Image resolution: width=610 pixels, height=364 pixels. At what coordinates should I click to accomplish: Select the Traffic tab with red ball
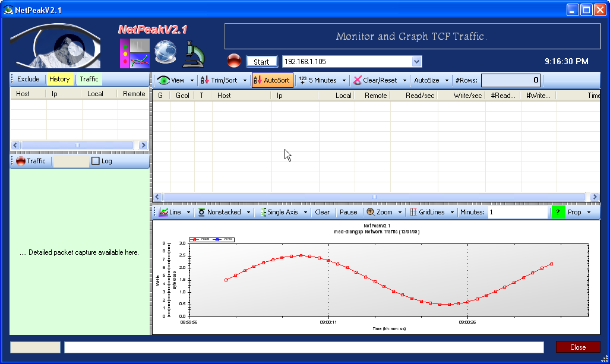[x=31, y=161]
